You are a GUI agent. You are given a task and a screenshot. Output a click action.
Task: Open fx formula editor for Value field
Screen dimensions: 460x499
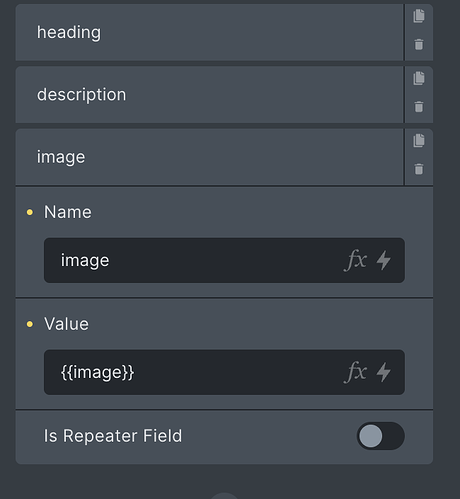(x=355, y=372)
